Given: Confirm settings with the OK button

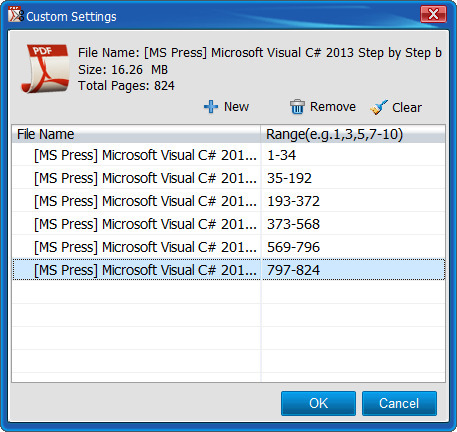Looking at the screenshot, I should tap(318, 403).
